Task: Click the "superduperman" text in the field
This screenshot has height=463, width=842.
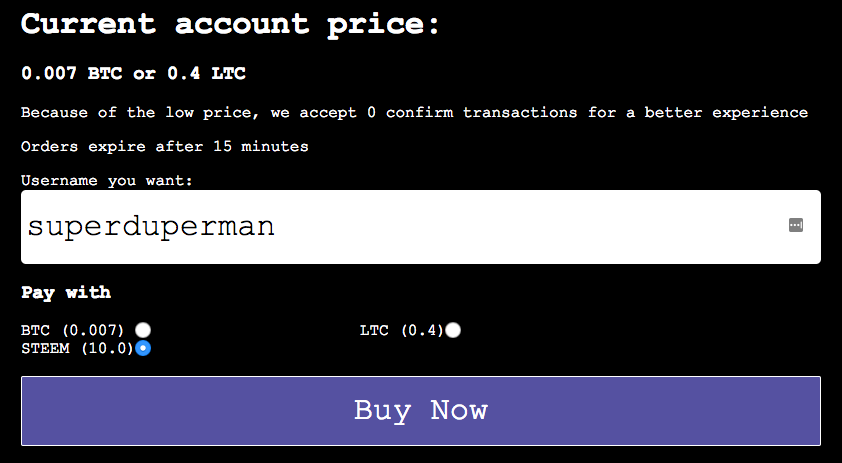Action: coord(151,227)
